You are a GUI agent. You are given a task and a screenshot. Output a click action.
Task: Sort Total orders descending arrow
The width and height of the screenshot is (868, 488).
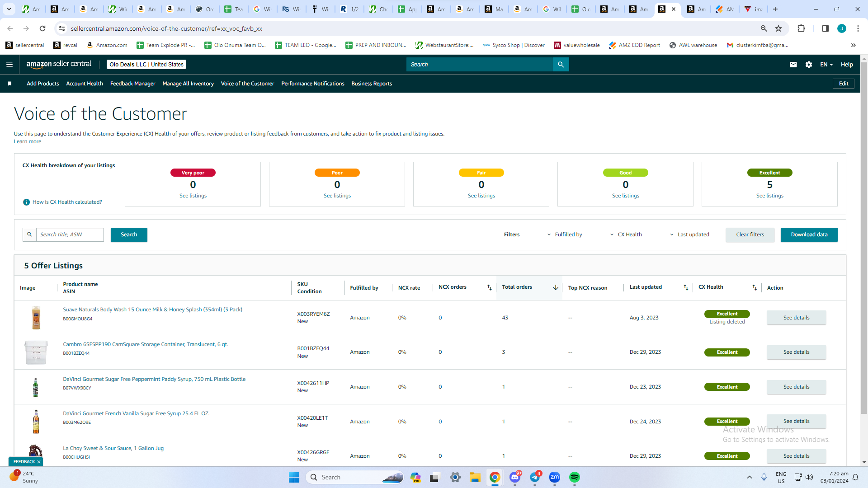(x=556, y=287)
